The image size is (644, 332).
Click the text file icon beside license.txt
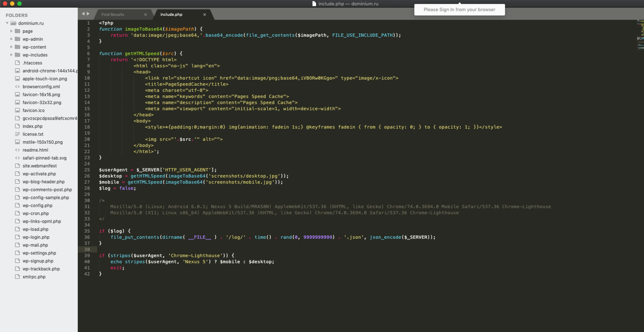pos(17,134)
